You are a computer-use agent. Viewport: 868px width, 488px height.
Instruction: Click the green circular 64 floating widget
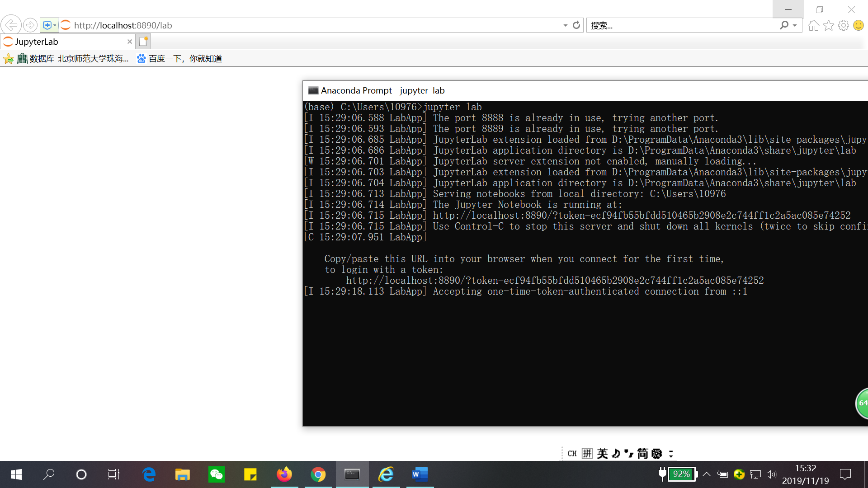tap(862, 403)
